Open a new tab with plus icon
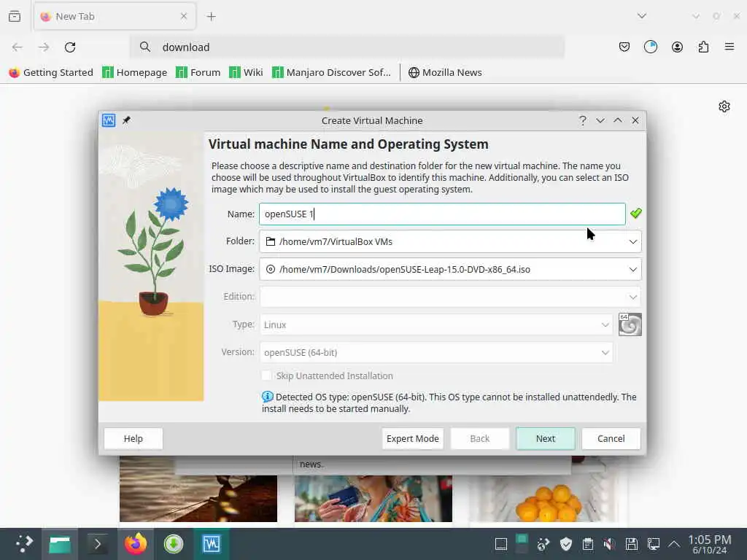The image size is (747, 560). coord(211,17)
